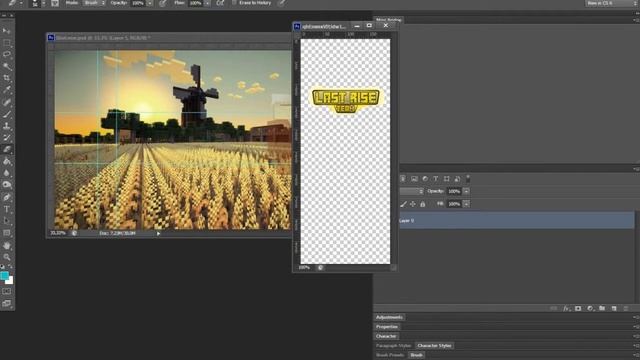Viewport: 640px width, 360px height.
Task: Toggle lock all for layer
Action: click(422, 204)
